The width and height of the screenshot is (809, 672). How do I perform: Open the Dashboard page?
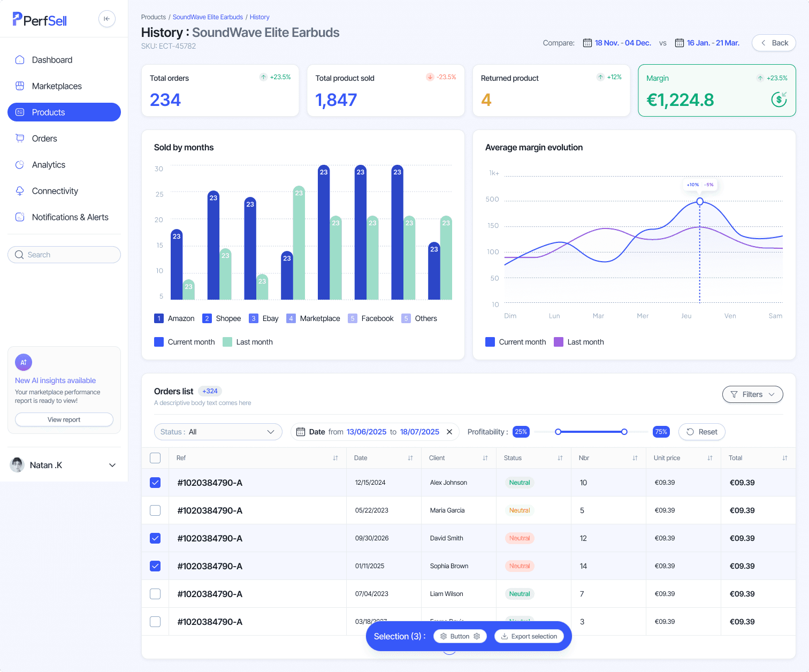64,60
